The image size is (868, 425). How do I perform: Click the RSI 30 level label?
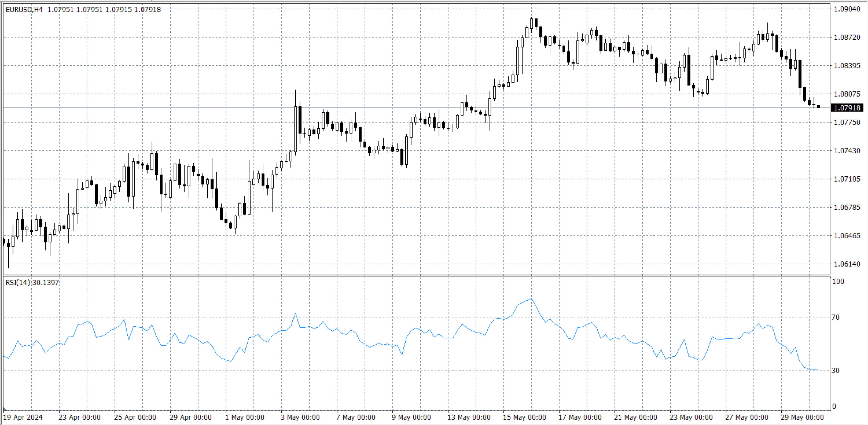835,370
